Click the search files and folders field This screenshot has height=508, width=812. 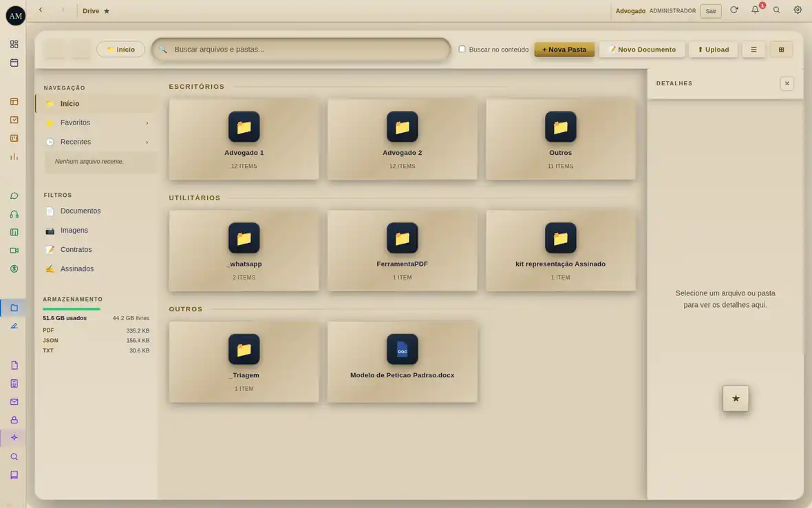click(x=301, y=50)
